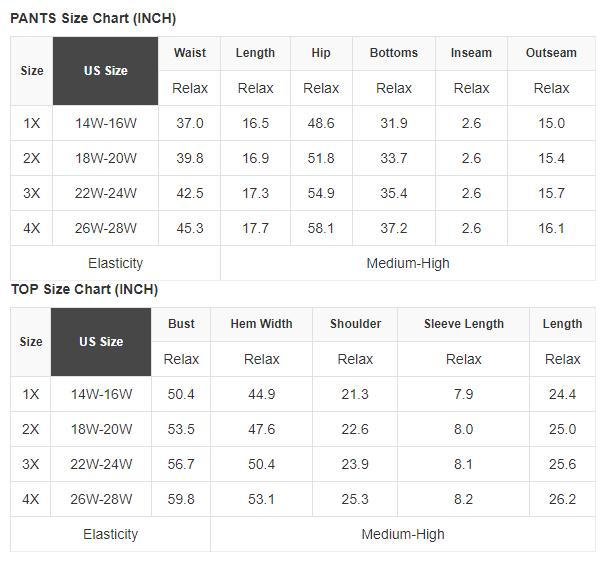Select the dark US Size header in top chart
The image size is (616, 565).
pyautogui.click(x=101, y=342)
